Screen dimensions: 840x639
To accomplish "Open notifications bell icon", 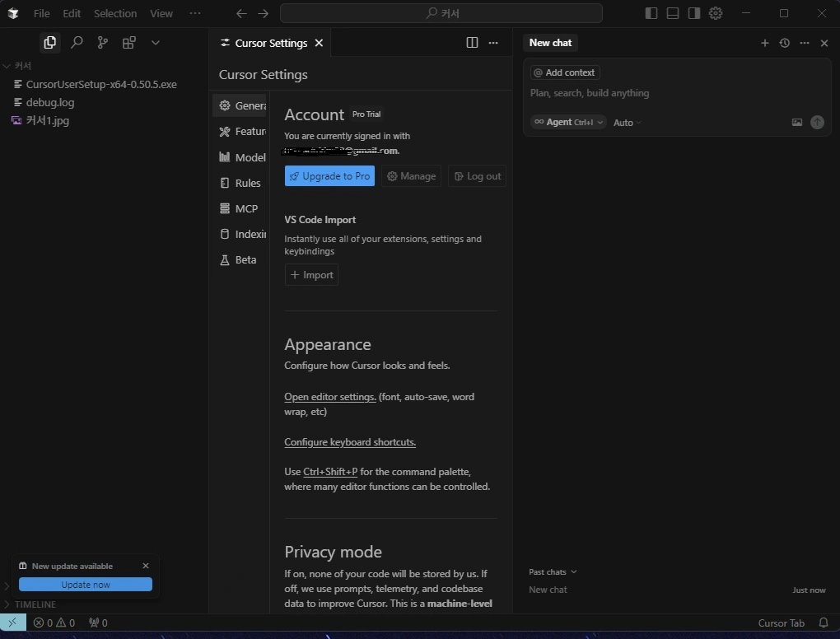I will point(824,623).
